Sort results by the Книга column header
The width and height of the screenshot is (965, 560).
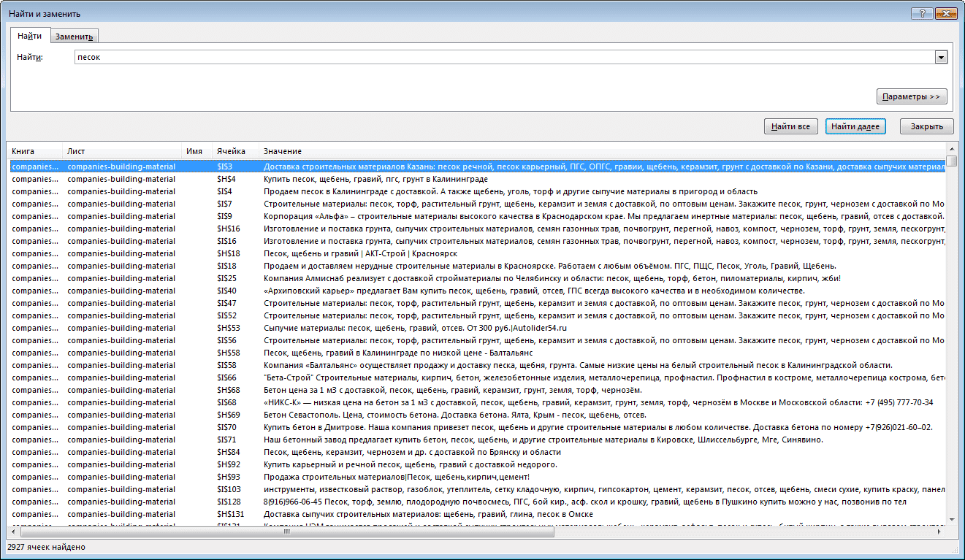tap(34, 151)
